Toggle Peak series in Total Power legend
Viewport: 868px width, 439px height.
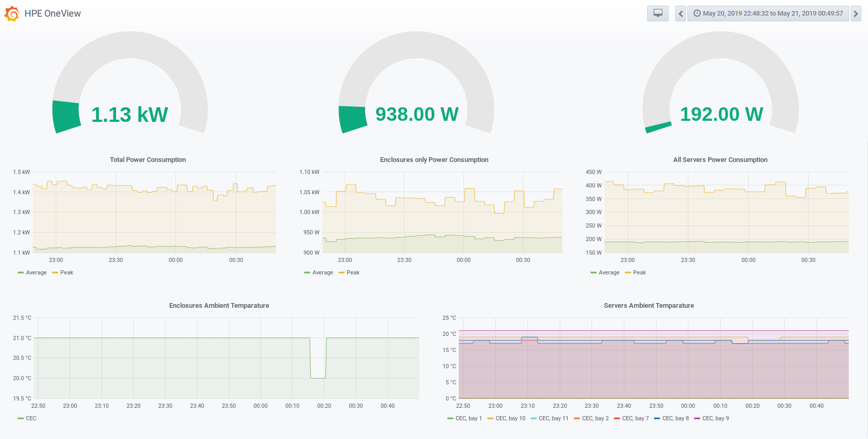click(63, 272)
